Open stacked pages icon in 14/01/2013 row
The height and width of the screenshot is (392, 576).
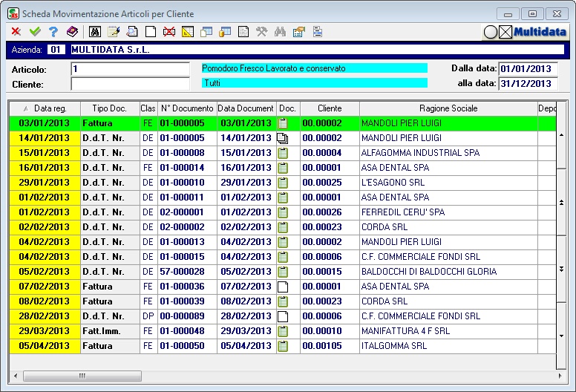[x=283, y=138]
